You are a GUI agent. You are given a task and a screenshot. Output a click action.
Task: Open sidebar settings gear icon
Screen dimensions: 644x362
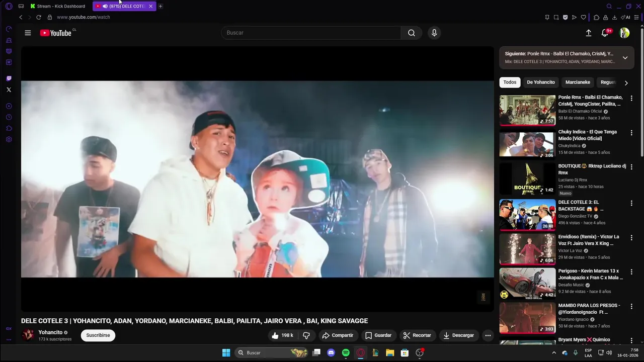pyautogui.click(x=9, y=139)
